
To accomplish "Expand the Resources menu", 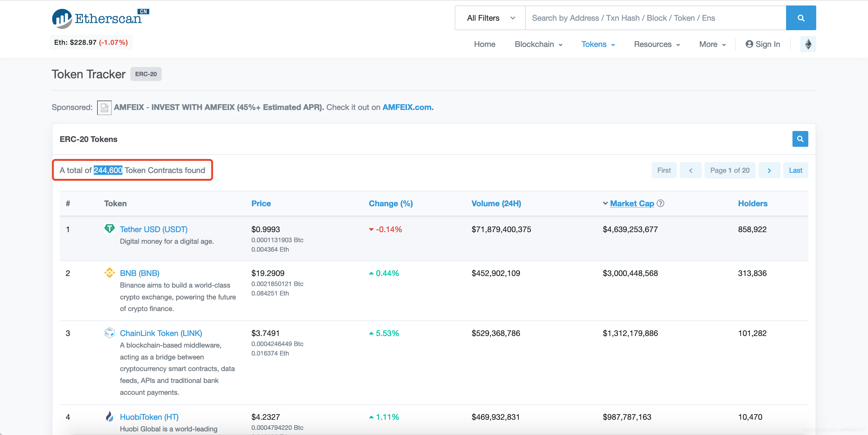I will (656, 44).
